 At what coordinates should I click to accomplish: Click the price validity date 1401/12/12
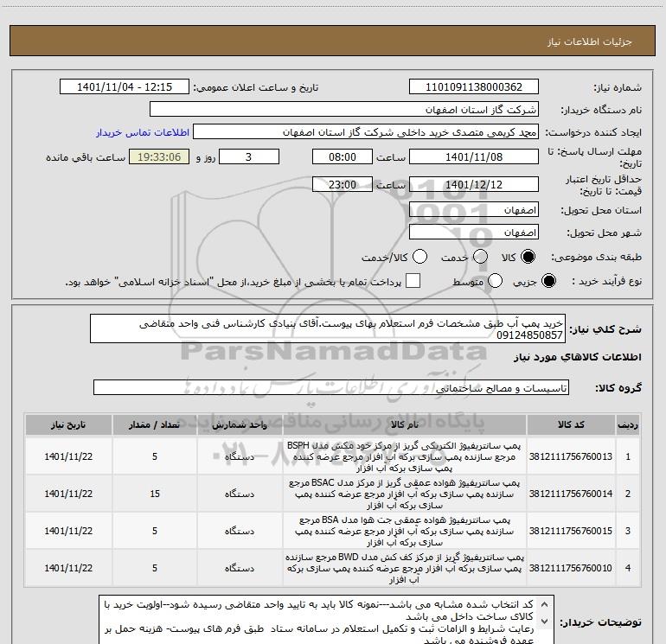click(474, 185)
